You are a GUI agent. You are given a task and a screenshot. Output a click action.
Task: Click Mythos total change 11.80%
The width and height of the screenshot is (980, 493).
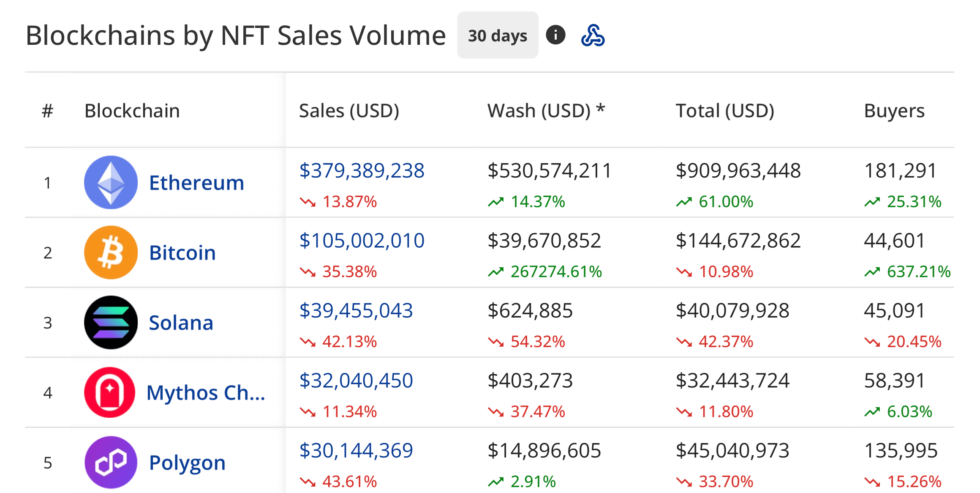coord(715,411)
